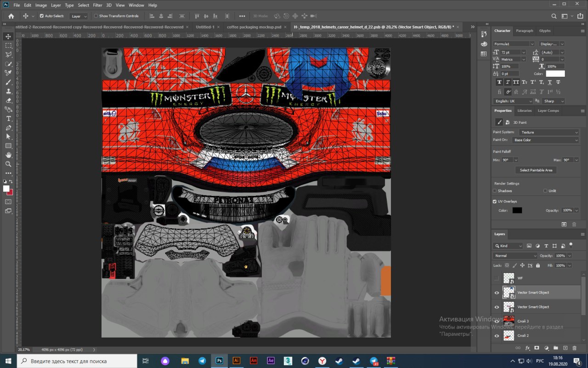Enable Shadows render setting
This screenshot has height=368, width=588.
(x=495, y=190)
